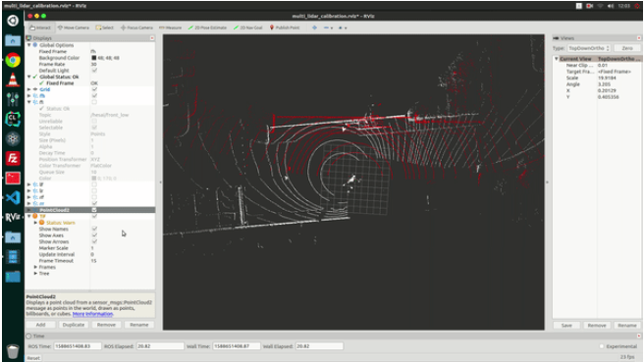The width and height of the screenshot is (644, 362).
Task: Click the ROS Time field
Action: (x=77, y=346)
